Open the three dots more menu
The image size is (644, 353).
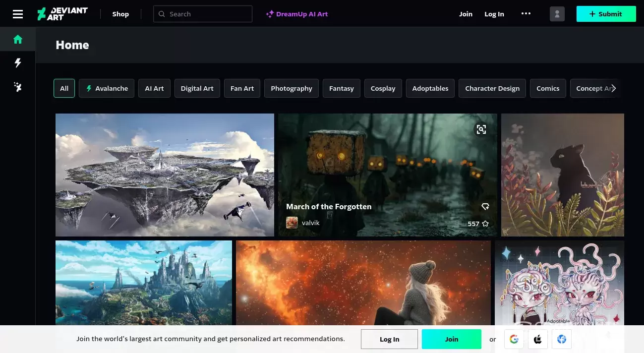[526, 14]
